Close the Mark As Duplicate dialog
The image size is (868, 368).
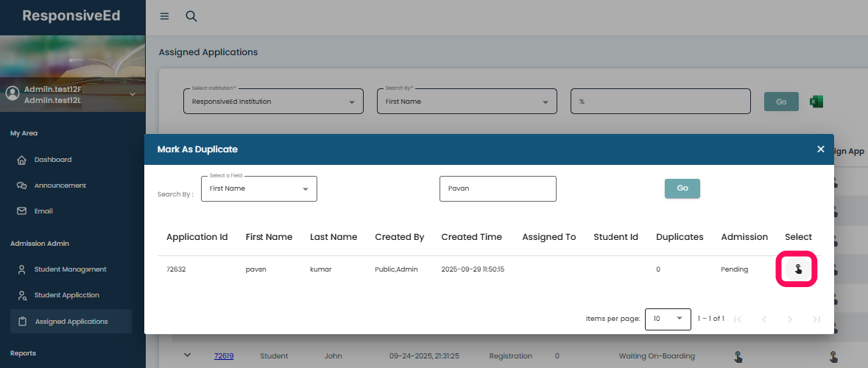(820, 149)
